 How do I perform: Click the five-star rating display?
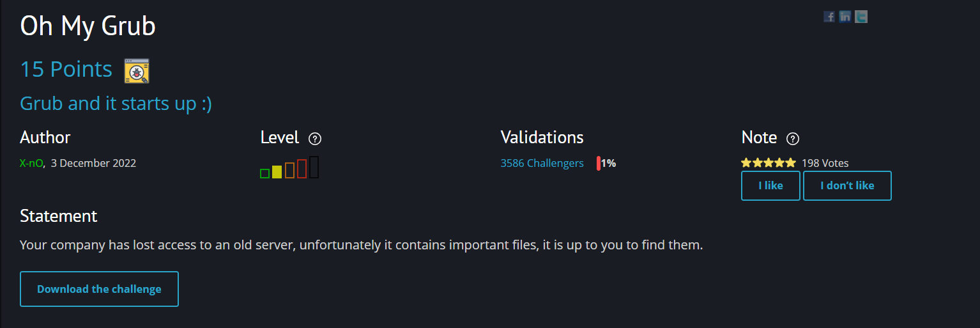pyautogui.click(x=769, y=163)
